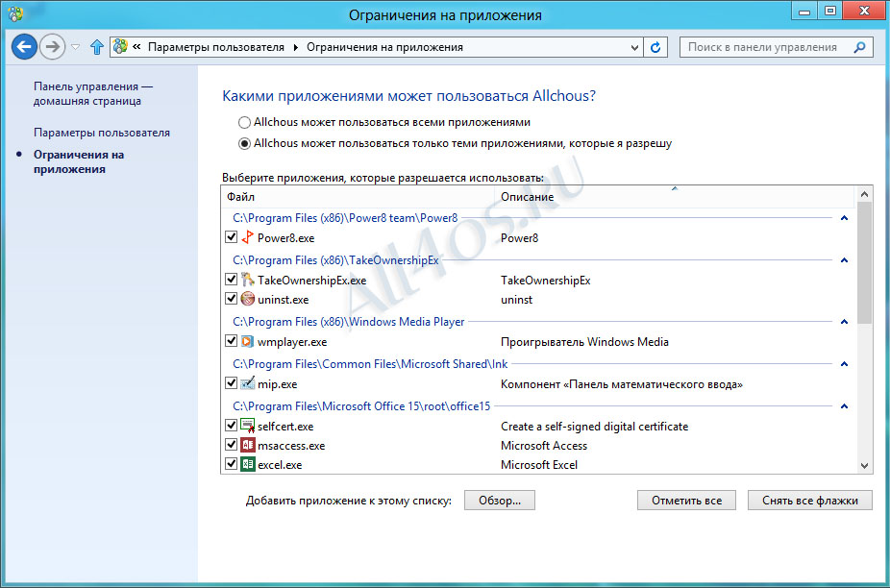Sort list by Файл column header

[x=358, y=197]
